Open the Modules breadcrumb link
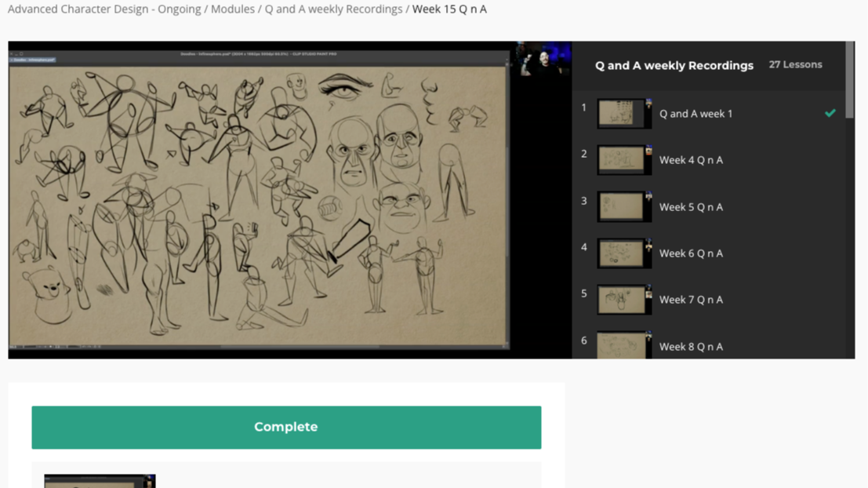 (x=233, y=9)
